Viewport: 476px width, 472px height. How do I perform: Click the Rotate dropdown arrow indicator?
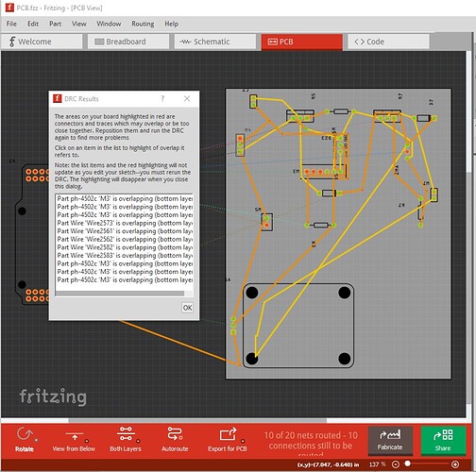tap(36, 440)
